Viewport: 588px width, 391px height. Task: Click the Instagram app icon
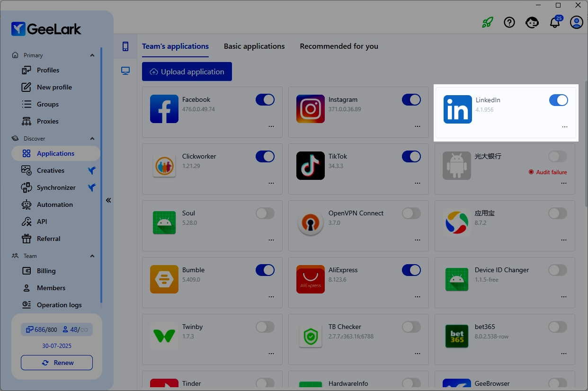pyautogui.click(x=311, y=109)
